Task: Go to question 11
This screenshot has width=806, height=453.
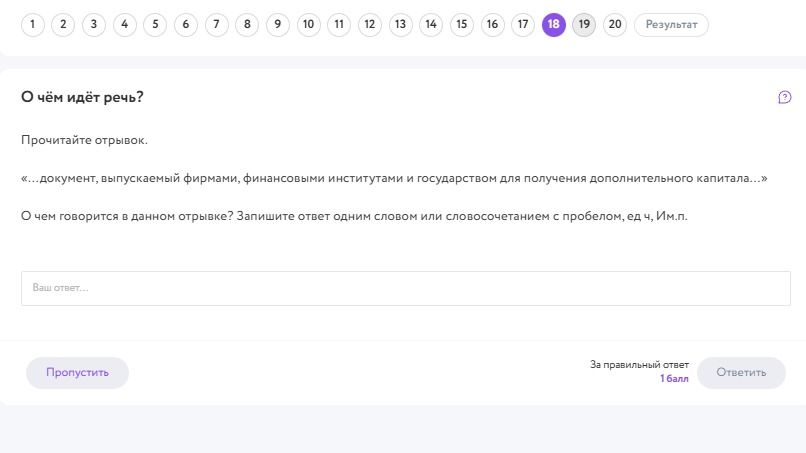Action: (x=339, y=25)
